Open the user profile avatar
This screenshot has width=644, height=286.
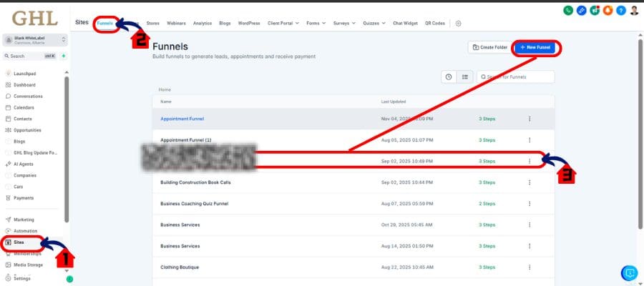(x=634, y=10)
